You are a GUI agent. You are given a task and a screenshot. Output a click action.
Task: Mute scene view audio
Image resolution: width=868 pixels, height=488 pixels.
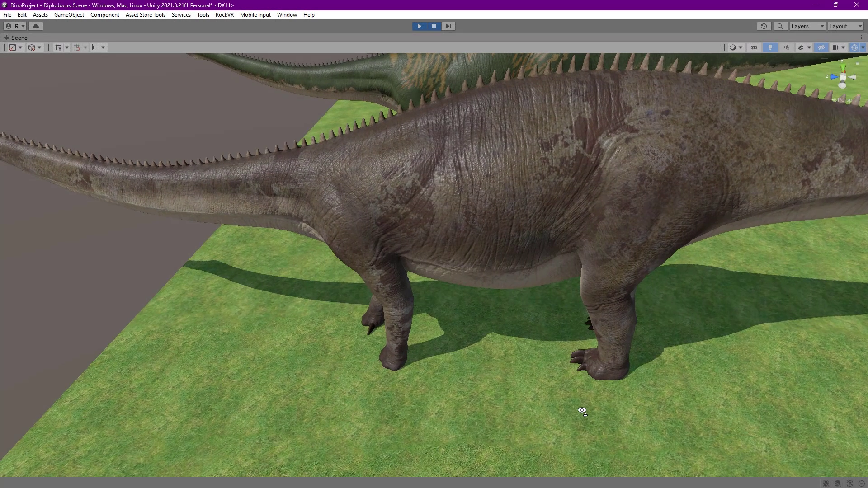tap(787, 47)
